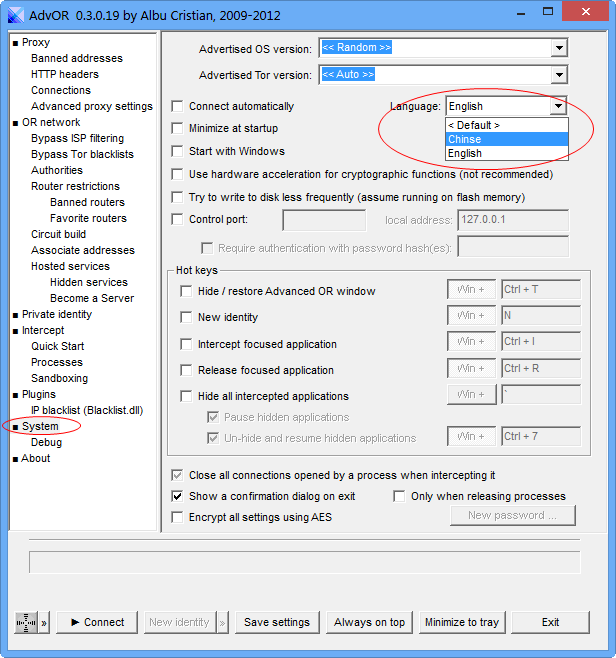The width and height of the screenshot is (616, 658).
Task: Click Save settings
Action: click(x=277, y=622)
